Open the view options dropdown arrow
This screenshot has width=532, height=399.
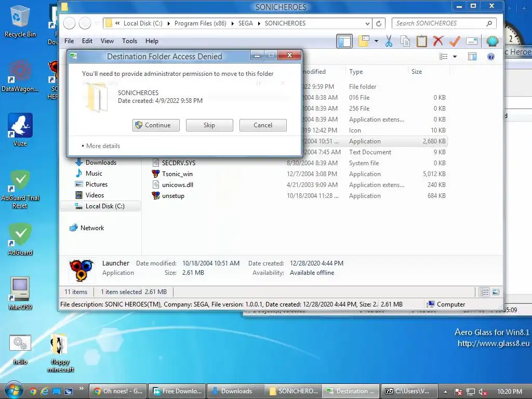[455, 56]
